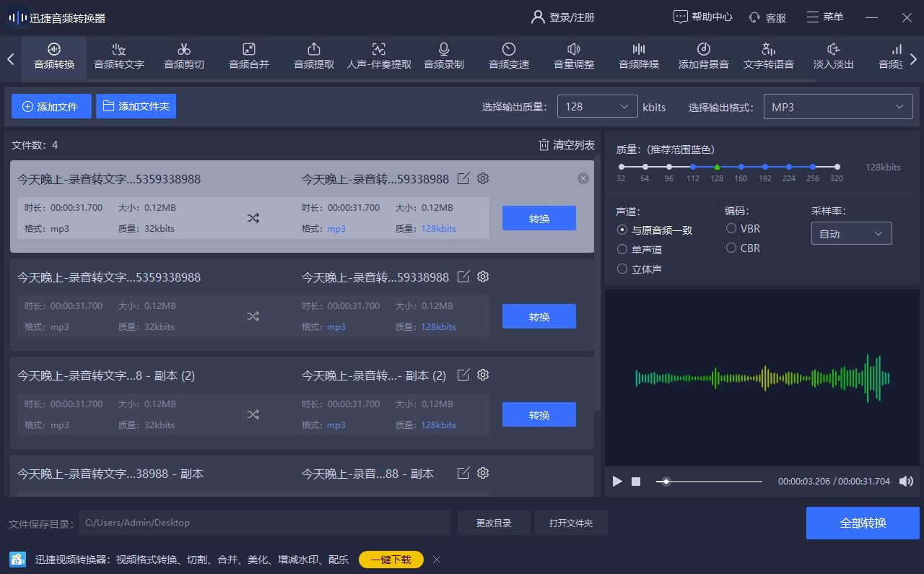This screenshot has width=924, height=574.
Task: Enable VBR encoding
Action: pos(731,228)
